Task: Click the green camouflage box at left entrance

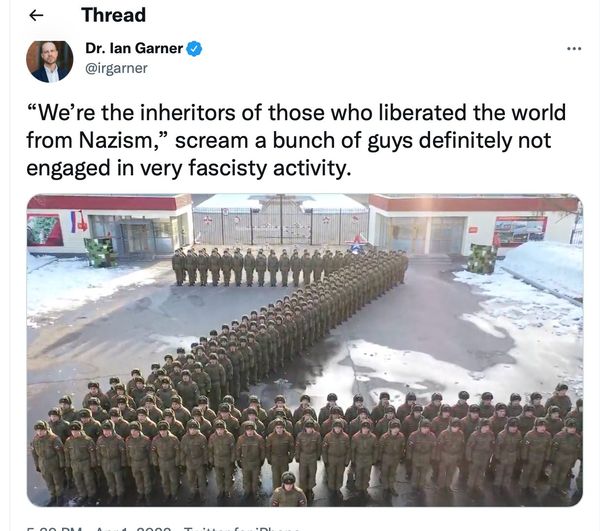Action: [x=100, y=252]
